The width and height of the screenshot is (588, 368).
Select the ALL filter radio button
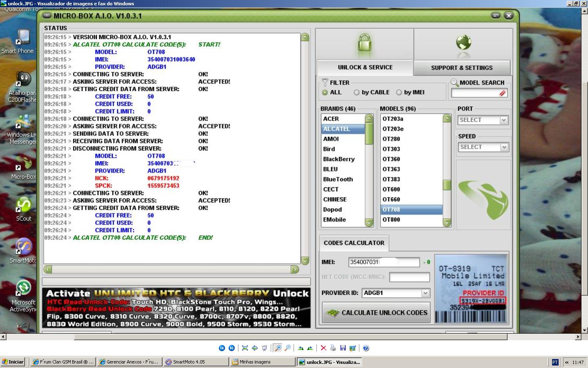(x=325, y=92)
